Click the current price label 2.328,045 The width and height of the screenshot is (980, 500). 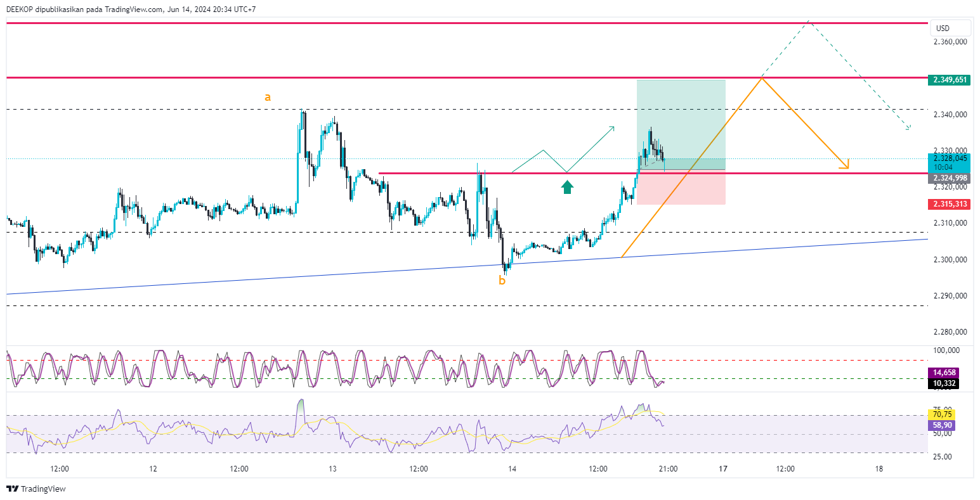click(x=948, y=158)
